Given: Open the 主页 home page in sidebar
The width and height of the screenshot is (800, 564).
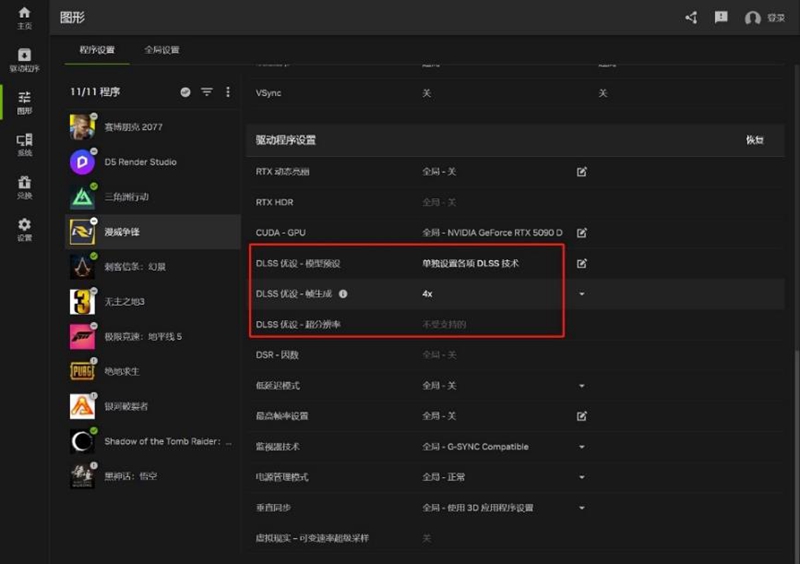Looking at the screenshot, I should pyautogui.click(x=24, y=16).
